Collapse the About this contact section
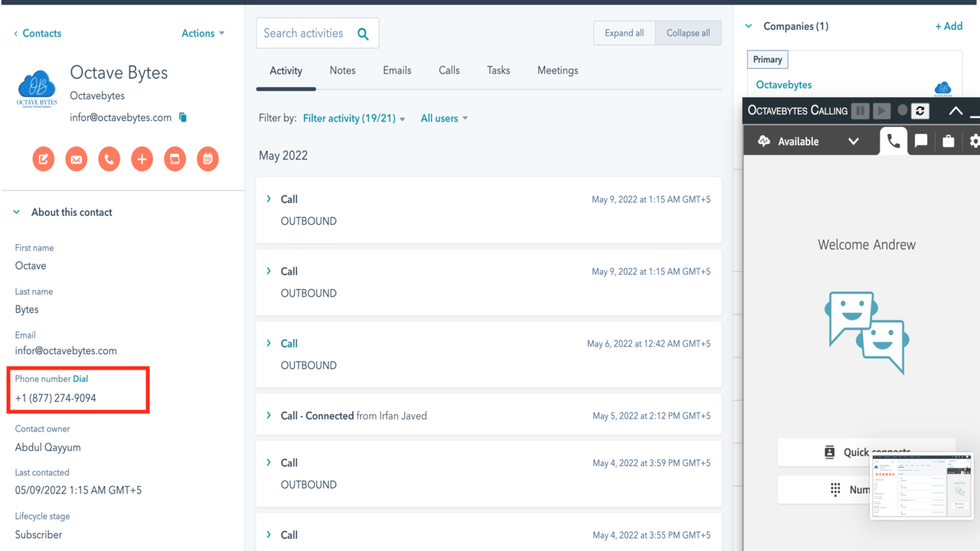 click(x=17, y=212)
